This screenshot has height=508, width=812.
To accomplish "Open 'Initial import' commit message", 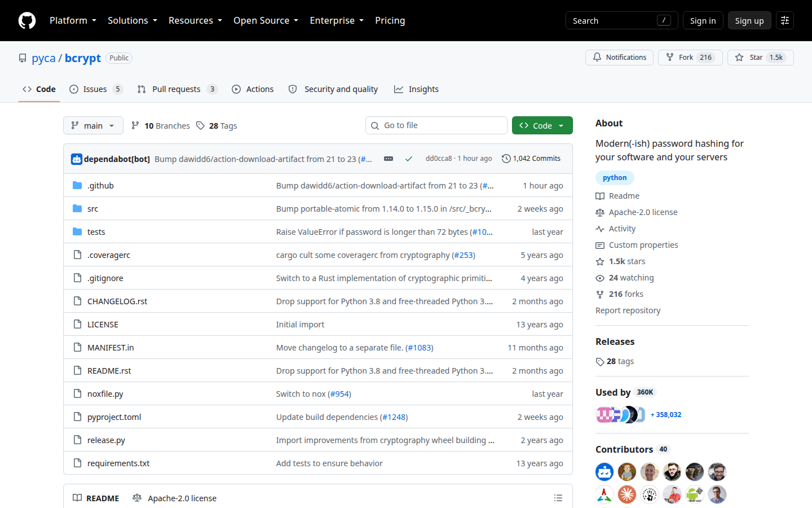I will (300, 324).
